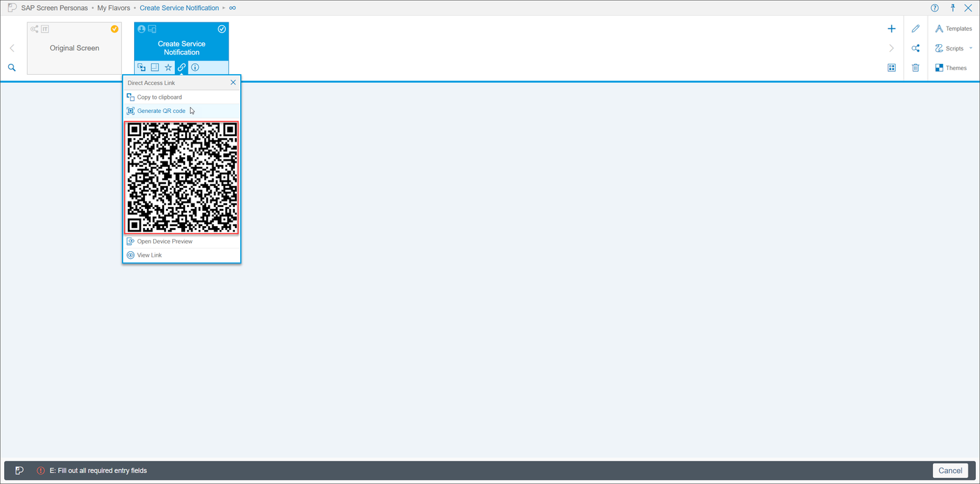The height and width of the screenshot is (484, 980).
Task: Click the star icon on the flavor tile
Action: click(168, 67)
